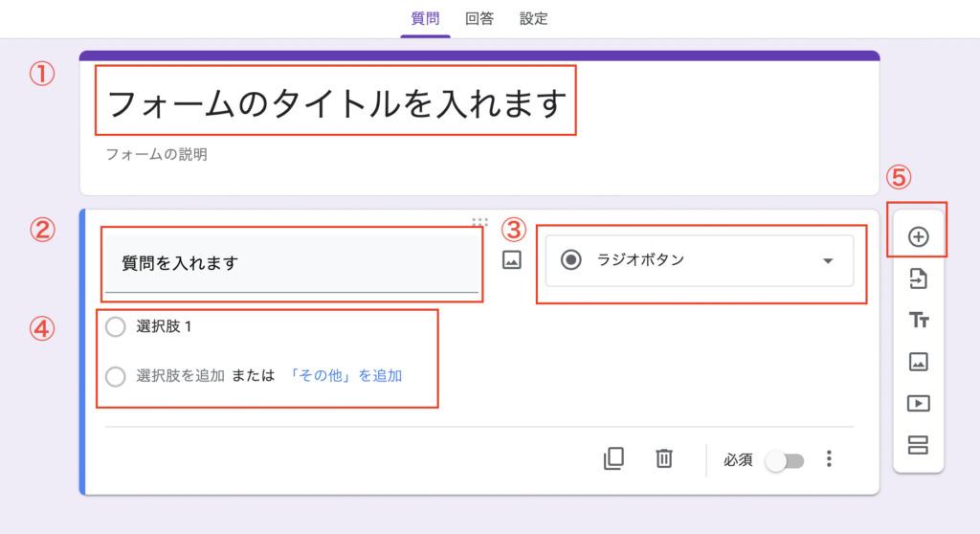Click the フォームの説明 description field
Screen dimensions: 980x534
pos(156,154)
